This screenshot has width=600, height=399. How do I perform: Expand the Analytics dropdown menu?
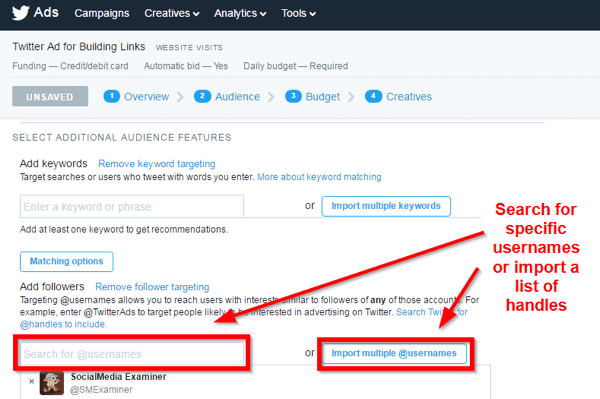[240, 13]
